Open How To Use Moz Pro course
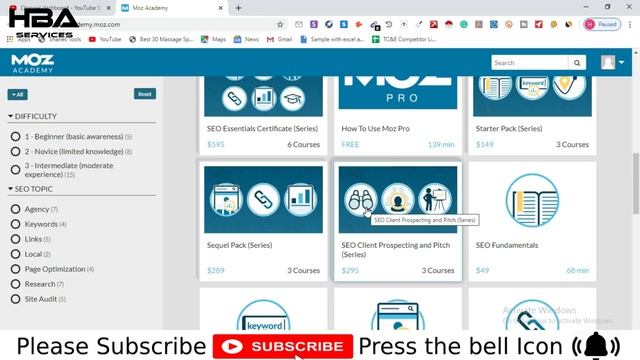The width and height of the screenshot is (640, 360). click(376, 128)
